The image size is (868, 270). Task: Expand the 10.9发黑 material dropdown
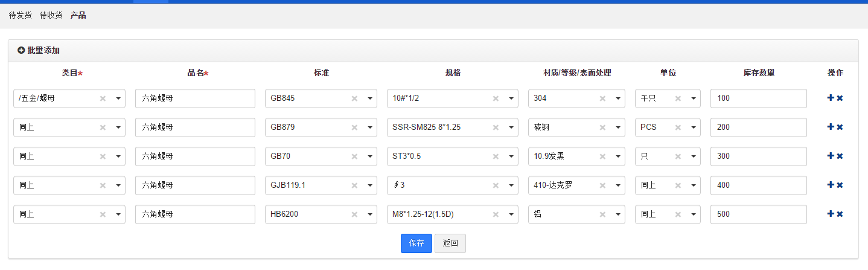(x=617, y=156)
